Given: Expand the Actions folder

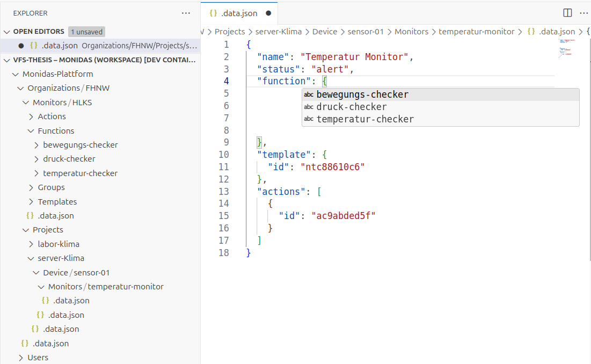Looking at the screenshot, I should pyautogui.click(x=31, y=117).
